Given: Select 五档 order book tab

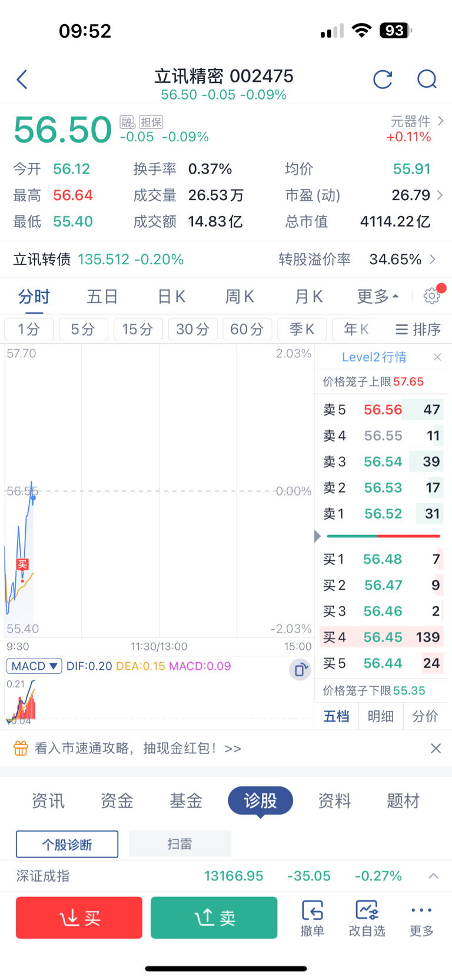Looking at the screenshot, I should tap(337, 716).
